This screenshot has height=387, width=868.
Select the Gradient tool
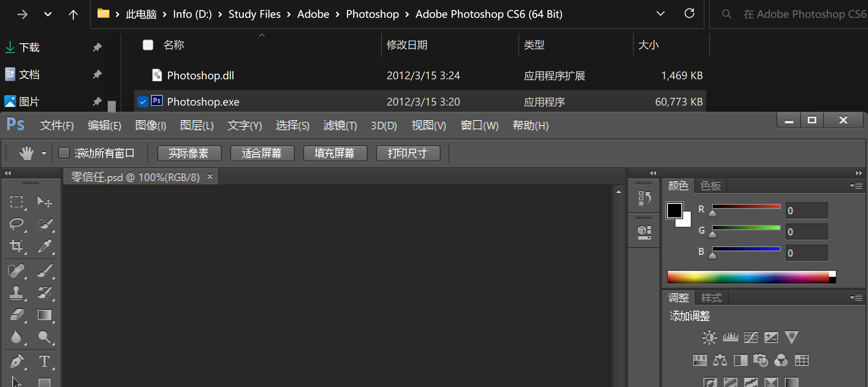point(45,315)
